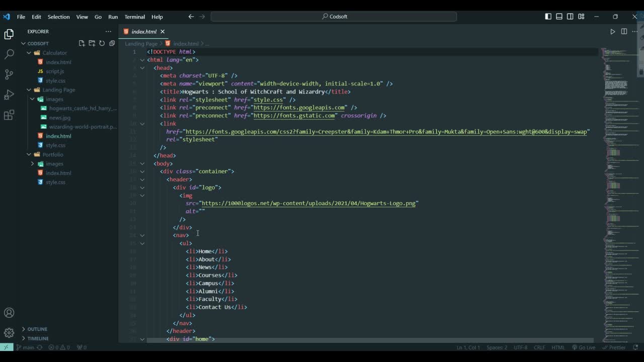The width and height of the screenshot is (644, 362).
Task: Open notifications bell in status bar
Action: pos(636,347)
